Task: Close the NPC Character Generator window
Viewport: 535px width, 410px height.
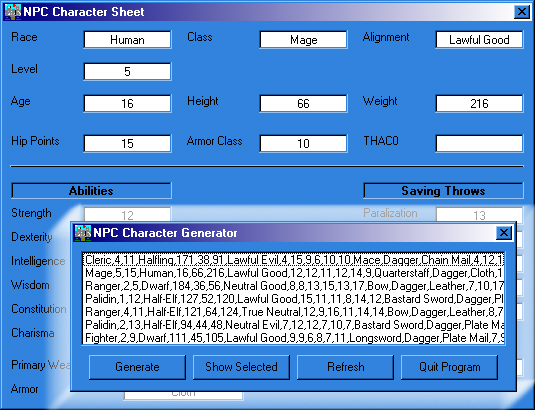Action: [x=504, y=233]
